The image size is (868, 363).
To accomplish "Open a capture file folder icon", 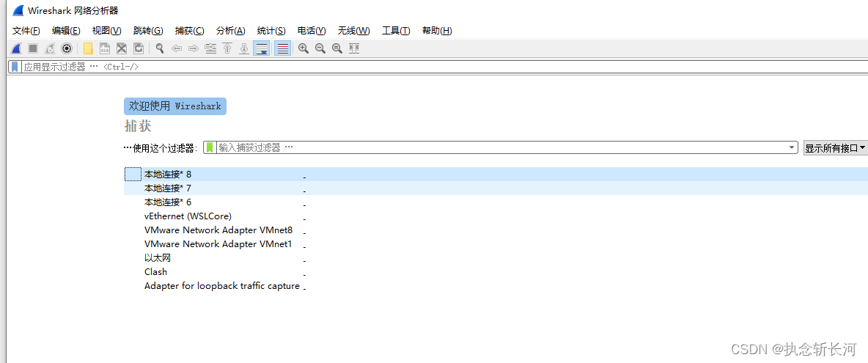I will [88, 48].
